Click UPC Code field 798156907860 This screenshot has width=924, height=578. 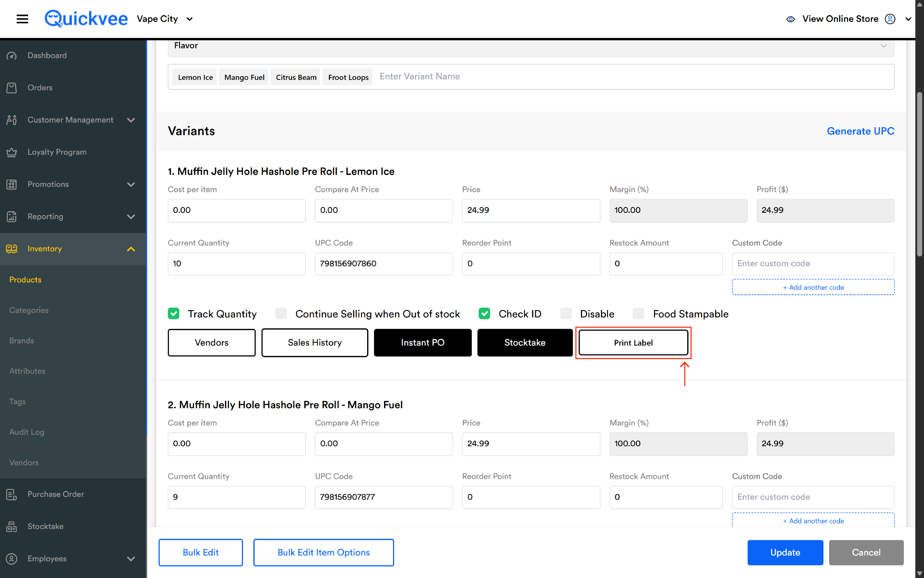point(383,263)
